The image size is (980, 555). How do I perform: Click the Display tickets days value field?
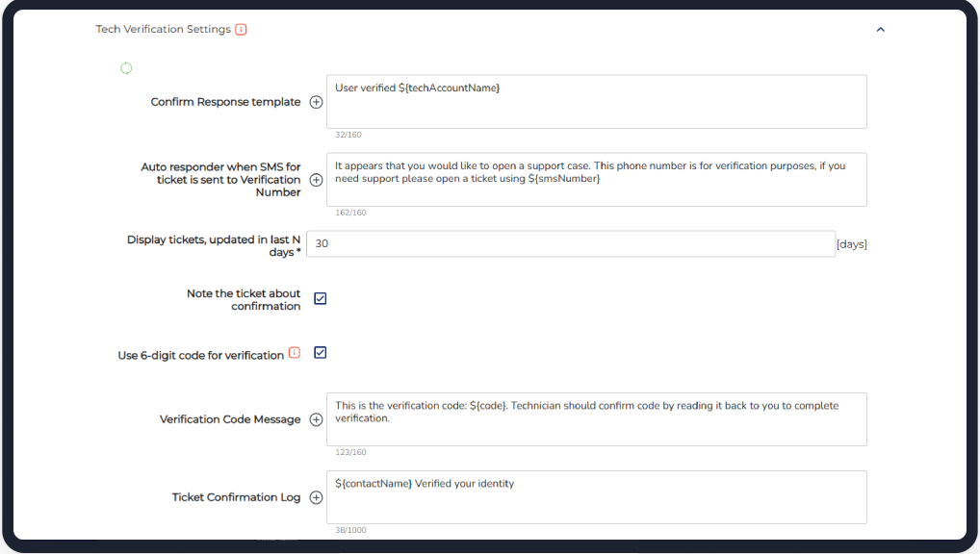(571, 243)
